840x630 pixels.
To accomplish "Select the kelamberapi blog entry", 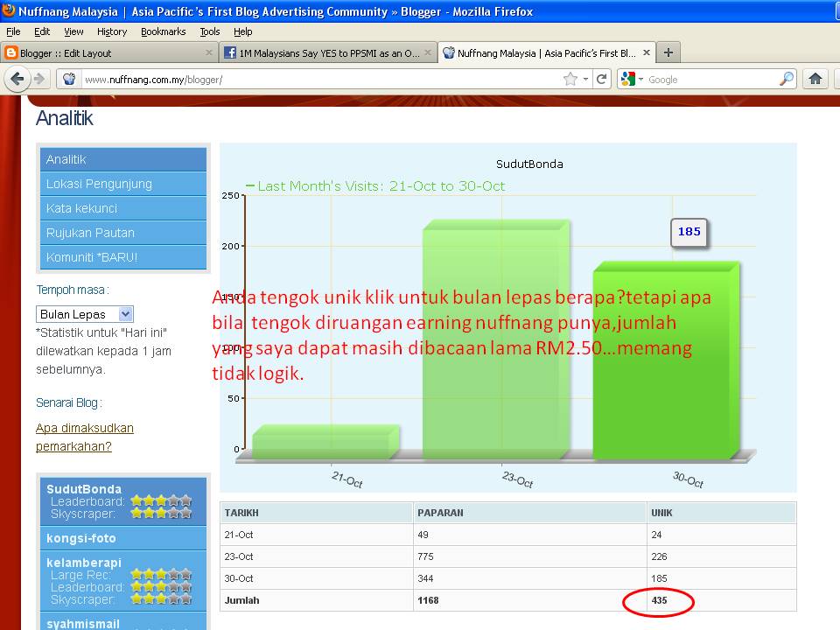I will (84, 563).
